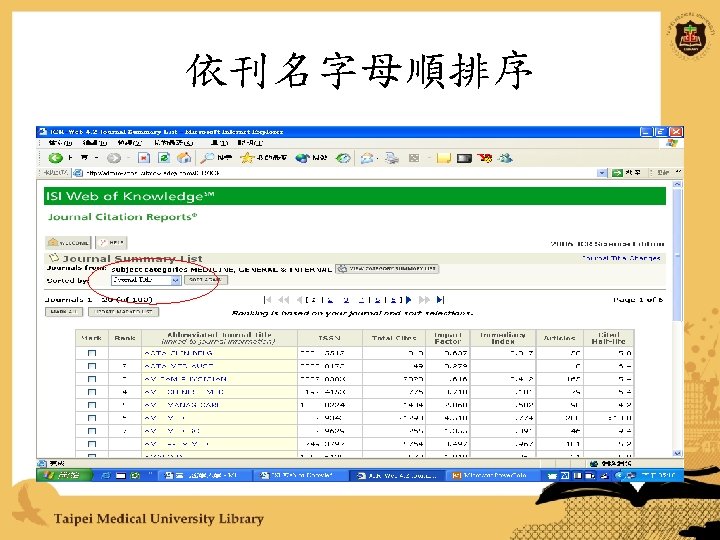Open the Windows Start button
Image resolution: width=720 pixels, height=540 pixels.
coord(65,475)
